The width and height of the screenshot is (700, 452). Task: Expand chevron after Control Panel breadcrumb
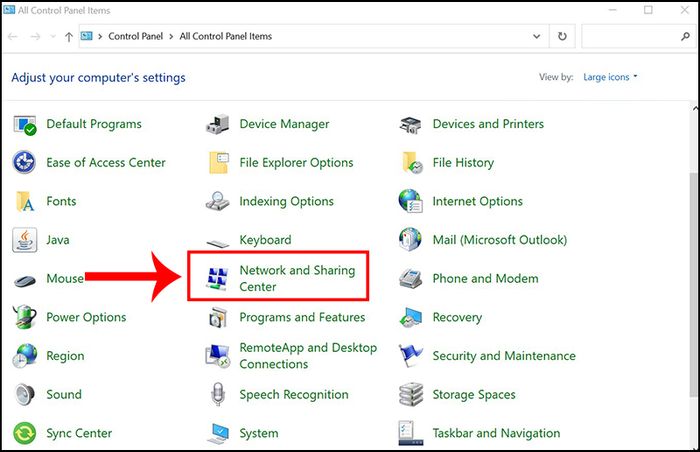click(171, 37)
